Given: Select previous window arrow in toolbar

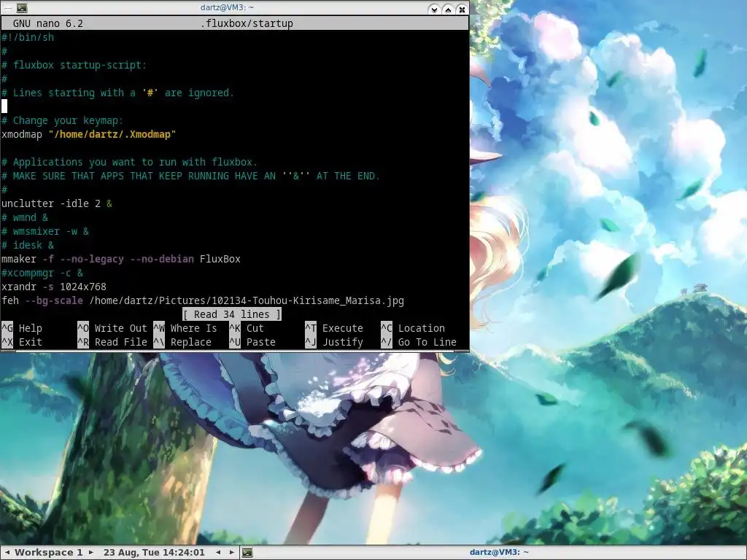Looking at the screenshot, I should (218, 553).
